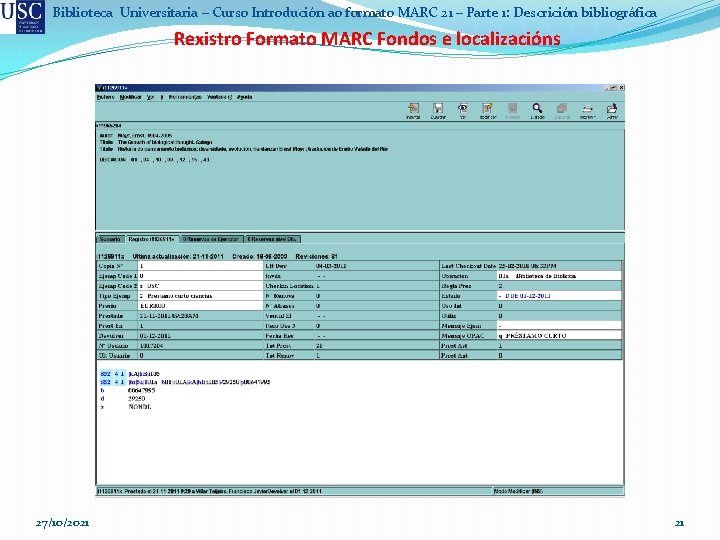Screen dimensions: 720x540
Task: Open the Ver menu in menu bar
Action: pyautogui.click(x=151, y=97)
